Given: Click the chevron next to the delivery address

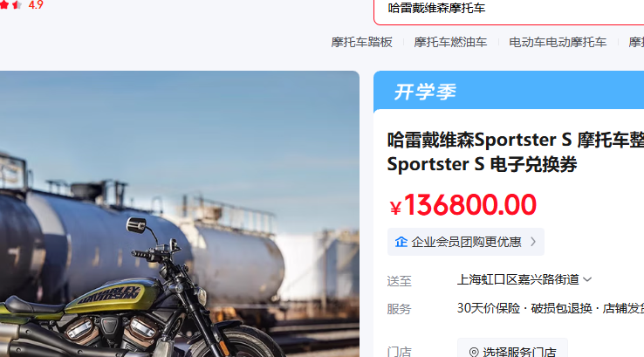Looking at the screenshot, I should [587, 280].
